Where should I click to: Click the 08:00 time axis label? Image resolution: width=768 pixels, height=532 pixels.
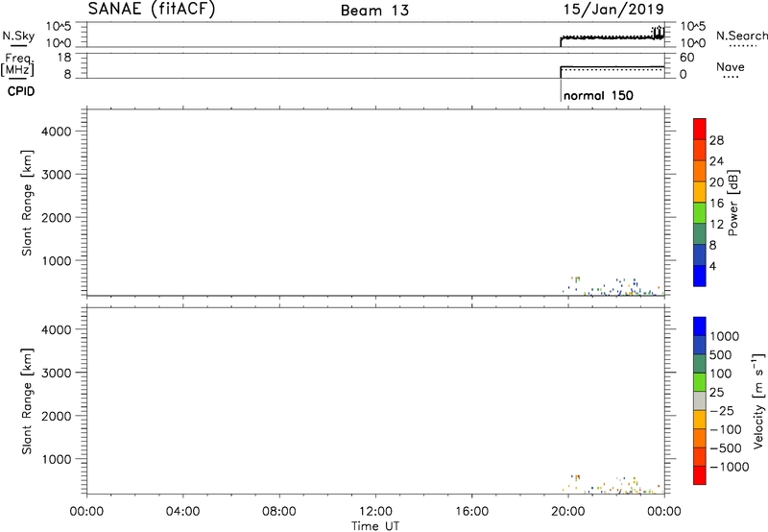[x=279, y=512]
